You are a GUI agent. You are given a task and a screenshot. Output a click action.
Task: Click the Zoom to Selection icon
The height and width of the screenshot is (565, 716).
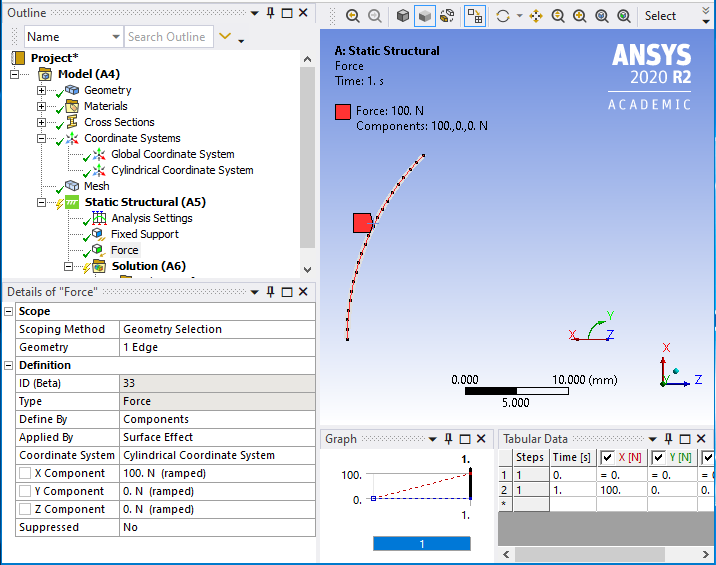coord(624,16)
